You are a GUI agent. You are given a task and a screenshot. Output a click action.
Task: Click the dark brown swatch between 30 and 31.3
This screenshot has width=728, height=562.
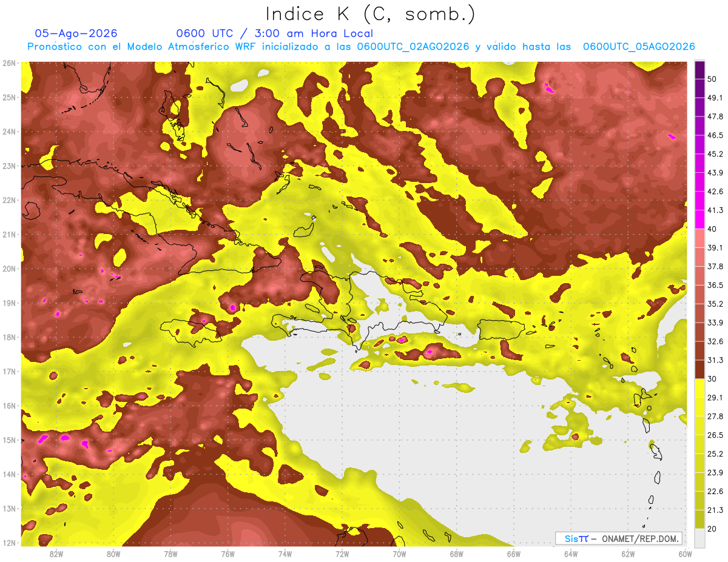pos(700,369)
